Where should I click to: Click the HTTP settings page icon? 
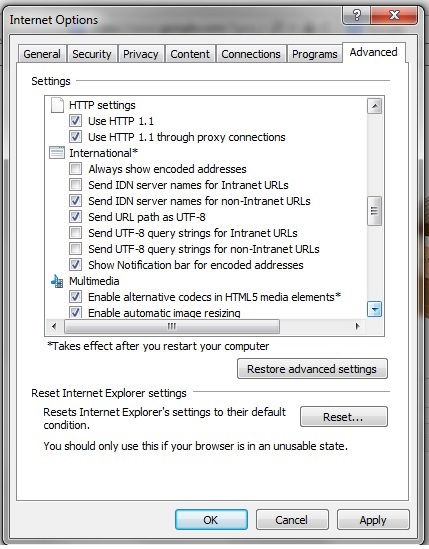coord(57,105)
